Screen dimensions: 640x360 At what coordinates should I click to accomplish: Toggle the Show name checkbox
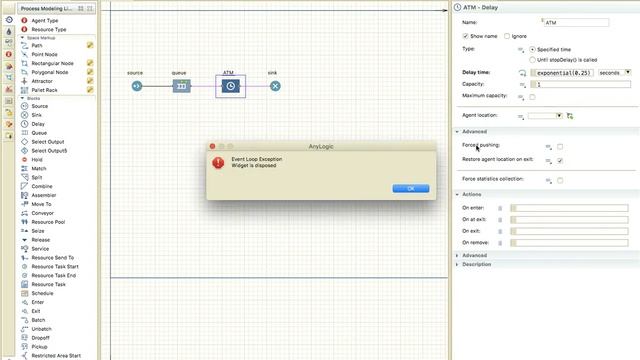coord(465,36)
